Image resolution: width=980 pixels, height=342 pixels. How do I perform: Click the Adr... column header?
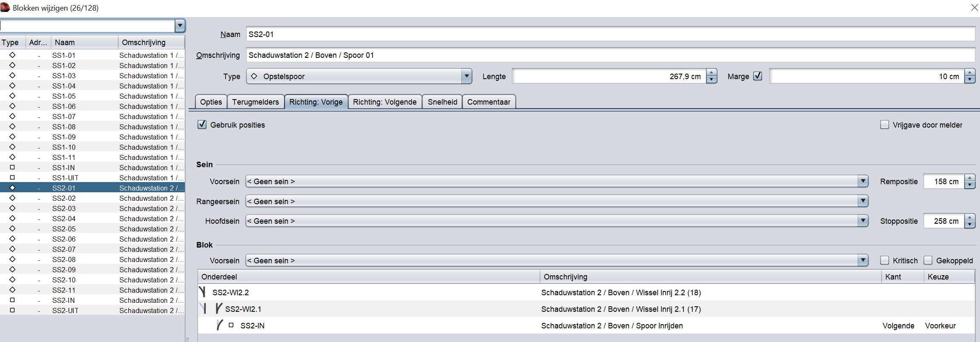(x=38, y=42)
